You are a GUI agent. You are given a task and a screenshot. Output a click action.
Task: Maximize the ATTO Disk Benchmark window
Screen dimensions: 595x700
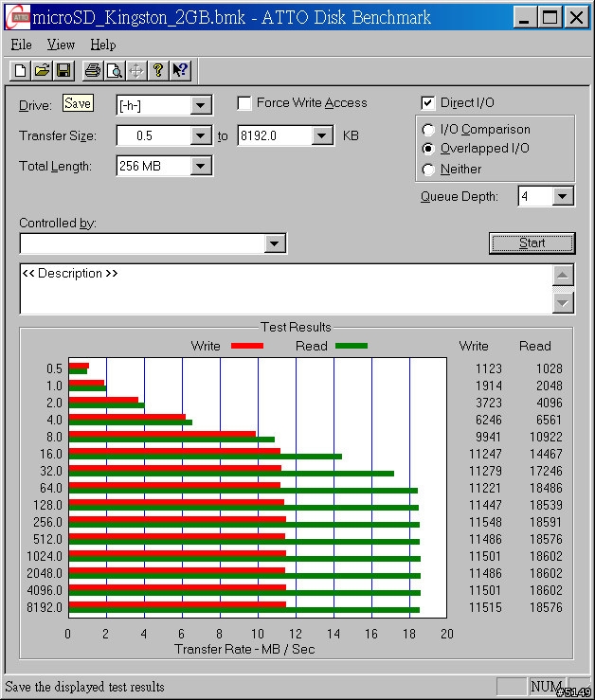[x=550, y=18]
